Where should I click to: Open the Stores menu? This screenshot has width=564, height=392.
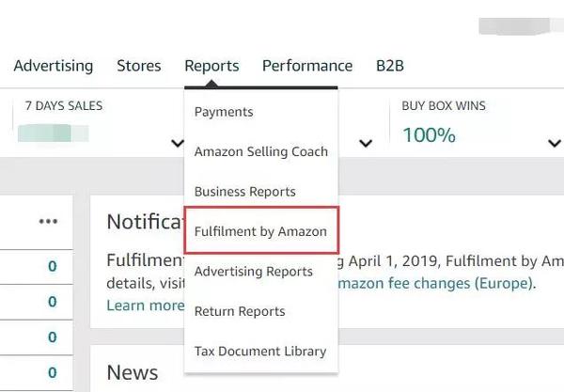pos(139,66)
